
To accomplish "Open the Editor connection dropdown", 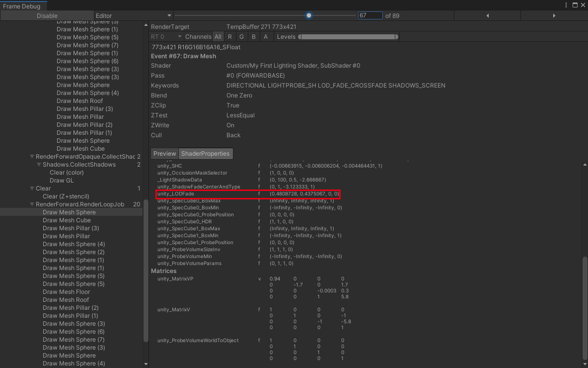I will [x=134, y=15].
